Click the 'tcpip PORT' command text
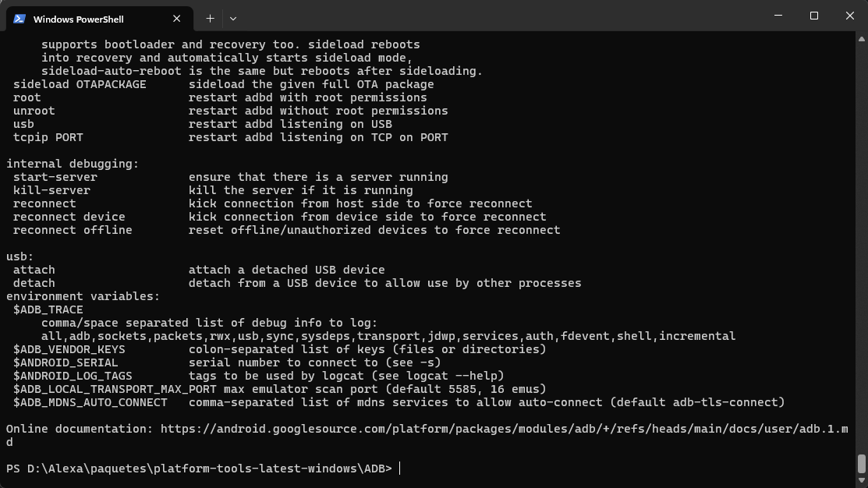This screenshot has width=868, height=488. coord(48,137)
